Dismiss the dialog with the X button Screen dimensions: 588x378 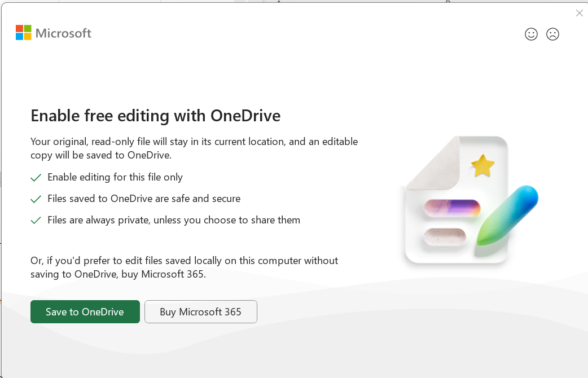coord(579,13)
